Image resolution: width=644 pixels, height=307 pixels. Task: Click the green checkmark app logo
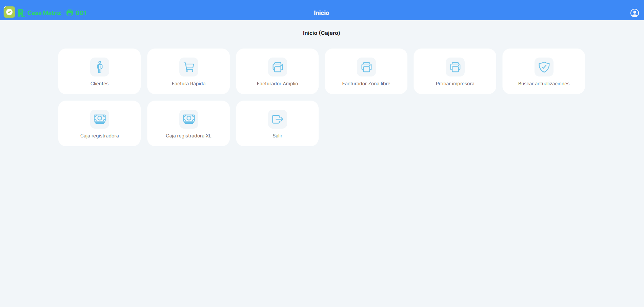click(9, 12)
